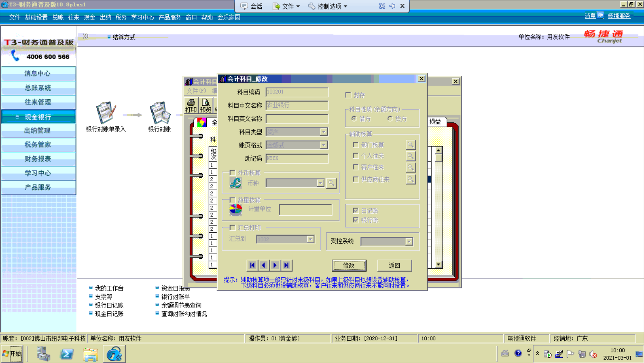The height and width of the screenshot is (363, 644).
Task: Select the 贷方 radio button
Action: pyautogui.click(x=390, y=119)
